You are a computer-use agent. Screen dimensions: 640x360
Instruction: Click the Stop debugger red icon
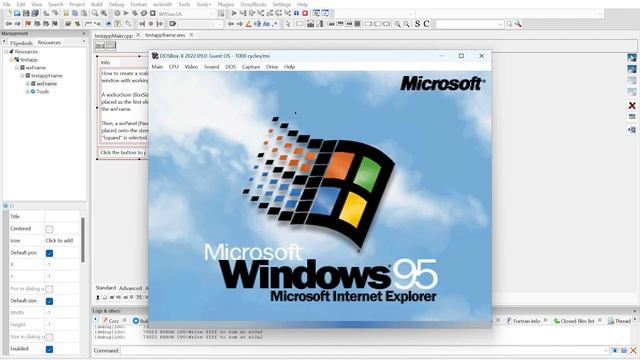305,13
